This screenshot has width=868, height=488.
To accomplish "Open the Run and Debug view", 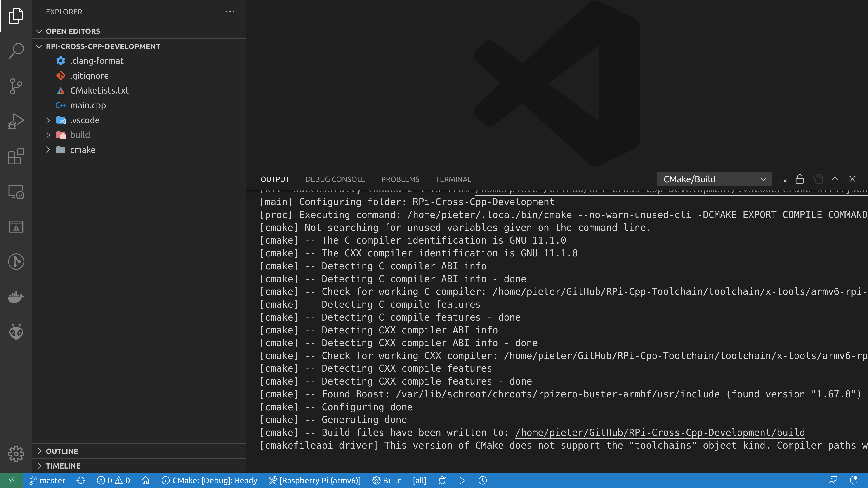I will pos(16,121).
